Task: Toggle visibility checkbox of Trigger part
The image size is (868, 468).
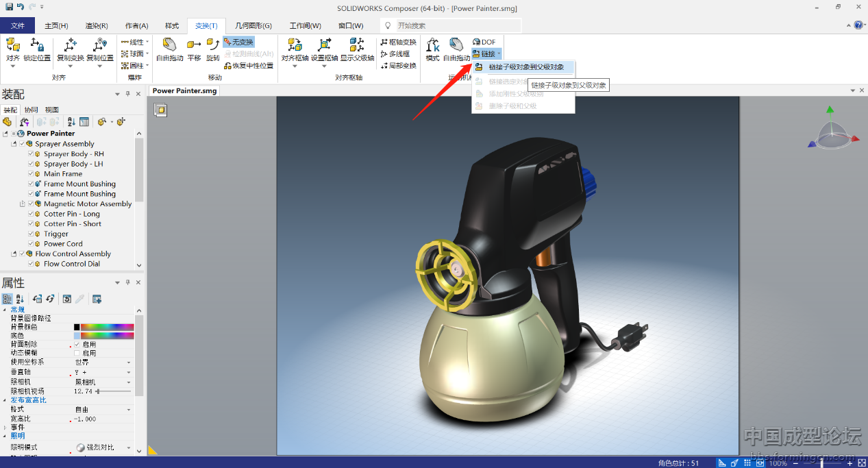Action: pyautogui.click(x=30, y=234)
